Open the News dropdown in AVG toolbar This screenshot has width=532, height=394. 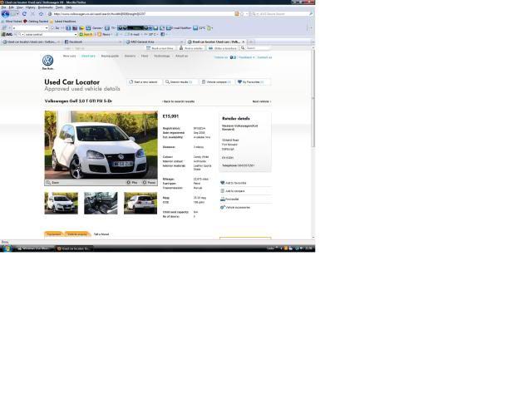(105, 34)
